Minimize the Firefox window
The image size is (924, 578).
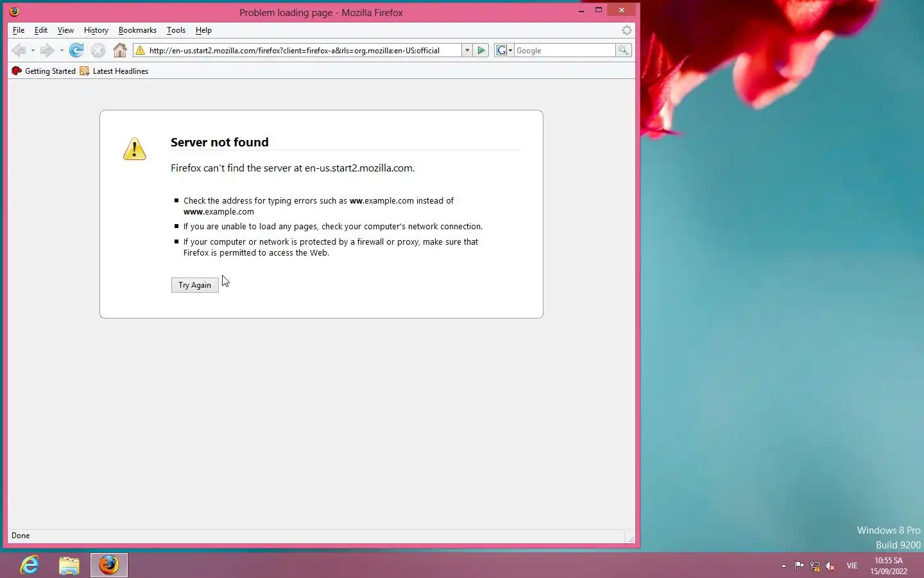click(x=581, y=10)
